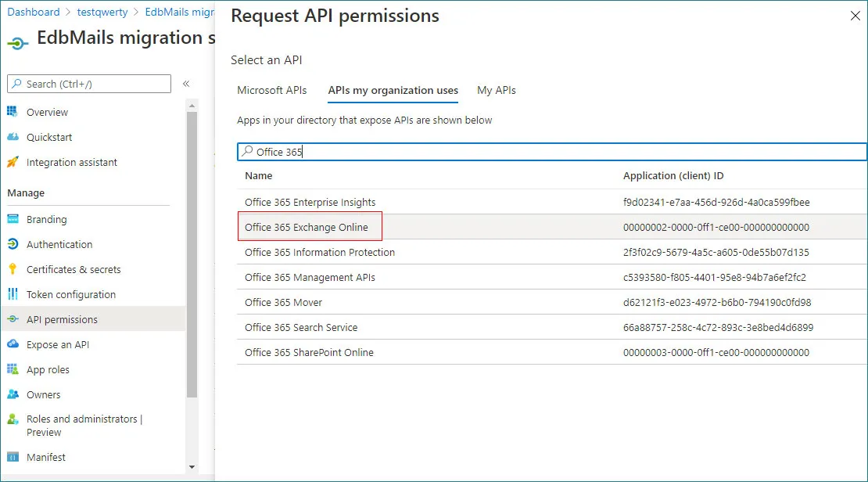Image resolution: width=868 pixels, height=482 pixels.
Task: Close the Request API permissions panel
Action: tap(855, 16)
